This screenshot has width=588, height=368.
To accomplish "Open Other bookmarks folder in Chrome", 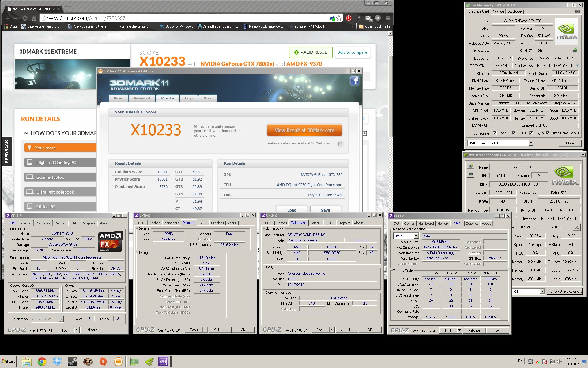I will pyautogui.click(x=375, y=26).
